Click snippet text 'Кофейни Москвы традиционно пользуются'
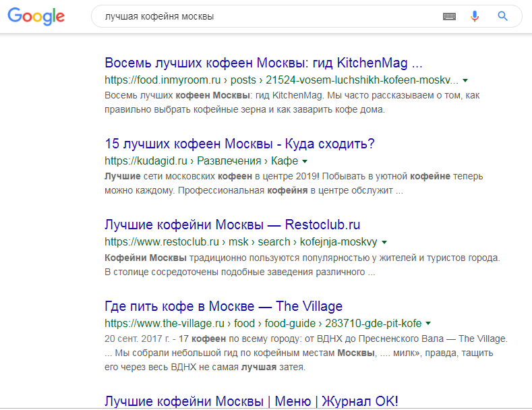The width and height of the screenshot is (532, 410). click(x=202, y=258)
